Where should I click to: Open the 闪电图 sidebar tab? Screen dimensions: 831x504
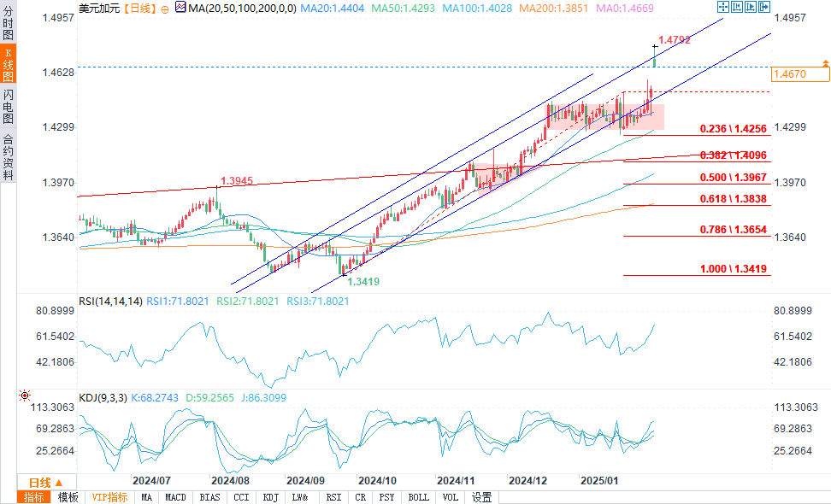[x=8, y=106]
